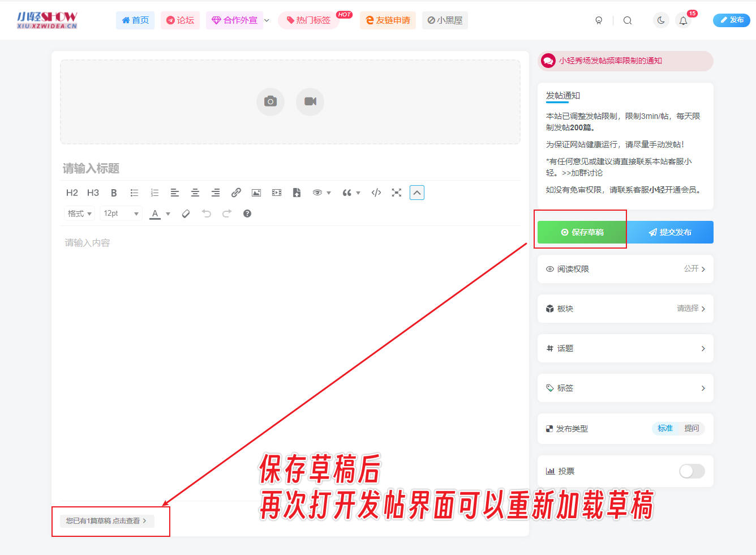Expand the 合作外宣 menu chevron

(266, 20)
